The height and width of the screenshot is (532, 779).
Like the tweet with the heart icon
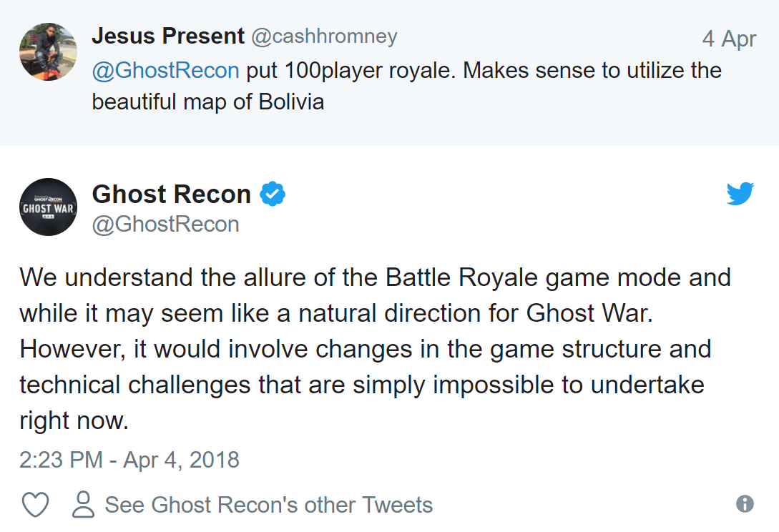pyautogui.click(x=35, y=505)
